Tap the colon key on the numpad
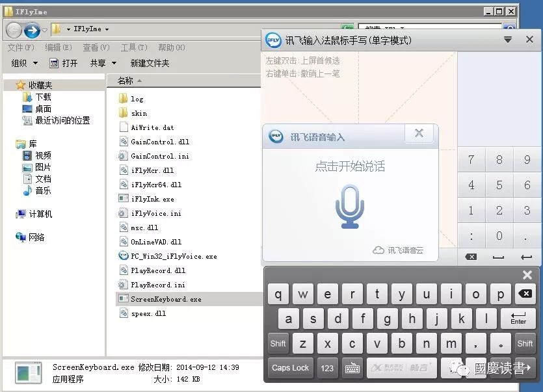This screenshot has width=543, height=392. (471, 236)
